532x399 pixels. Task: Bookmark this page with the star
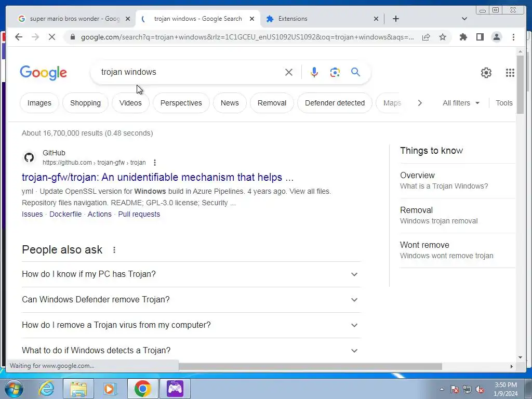443,37
